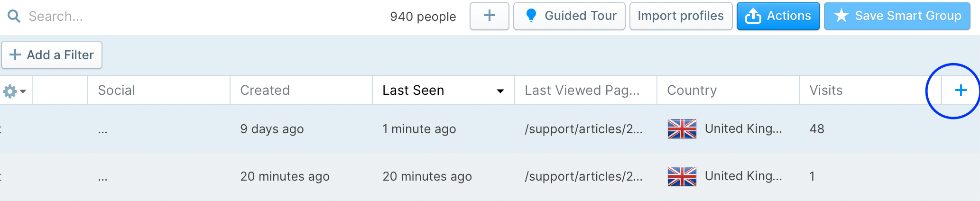Click the Visits column header

826,90
